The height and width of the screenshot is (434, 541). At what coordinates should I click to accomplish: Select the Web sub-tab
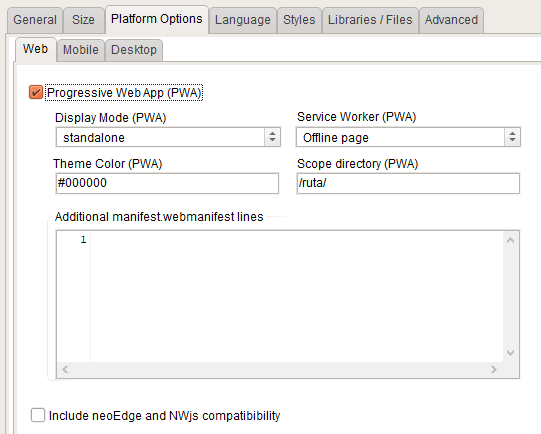[36, 49]
